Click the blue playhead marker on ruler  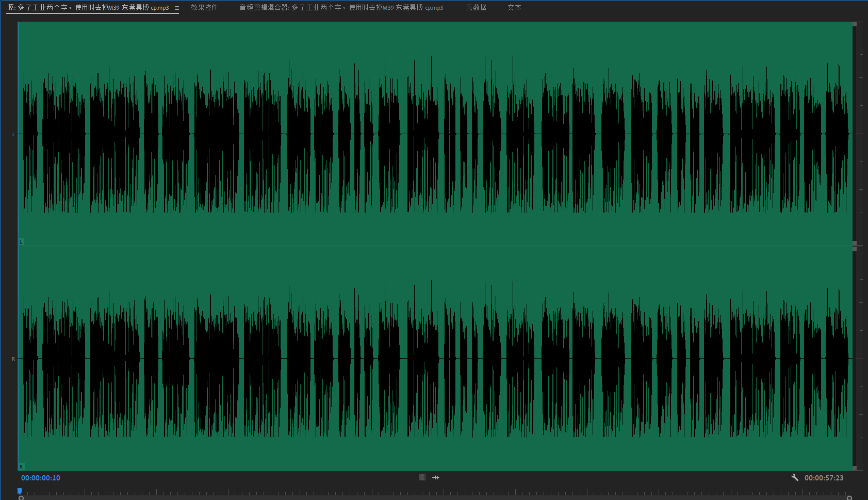pyautogui.click(x=20, y=491)
